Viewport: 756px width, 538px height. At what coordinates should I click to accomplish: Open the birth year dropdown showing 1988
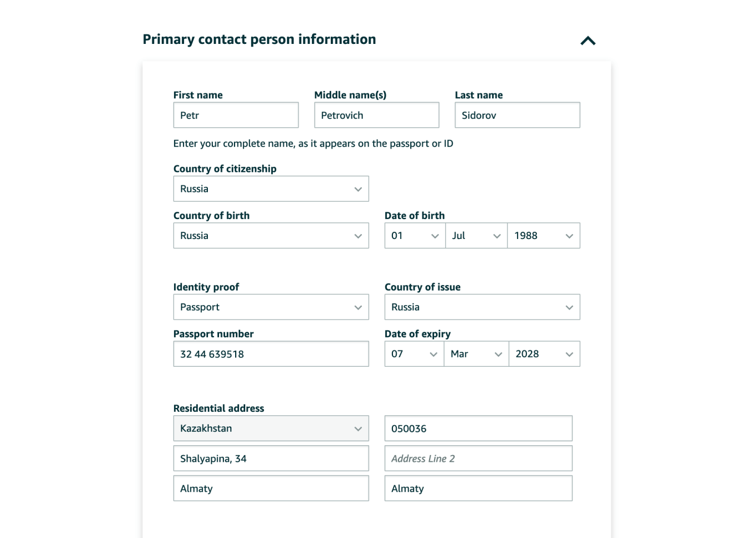(543, 236)
